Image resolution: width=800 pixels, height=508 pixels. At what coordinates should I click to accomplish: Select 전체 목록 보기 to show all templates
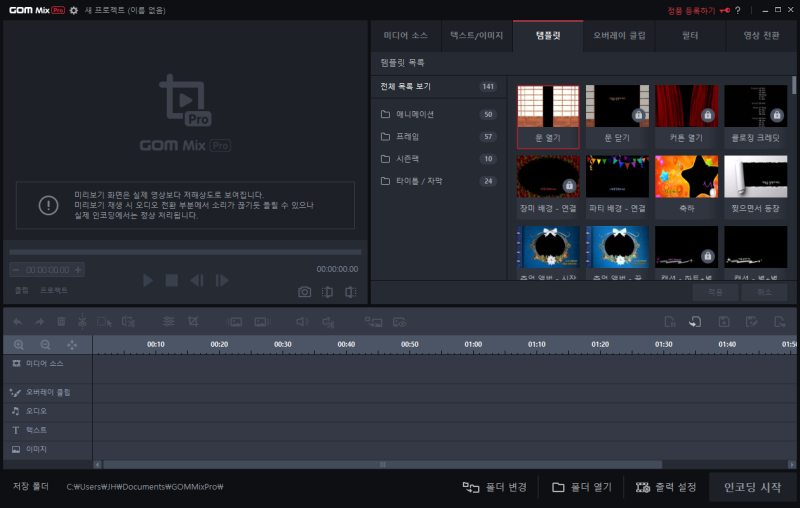click(439, 87)
